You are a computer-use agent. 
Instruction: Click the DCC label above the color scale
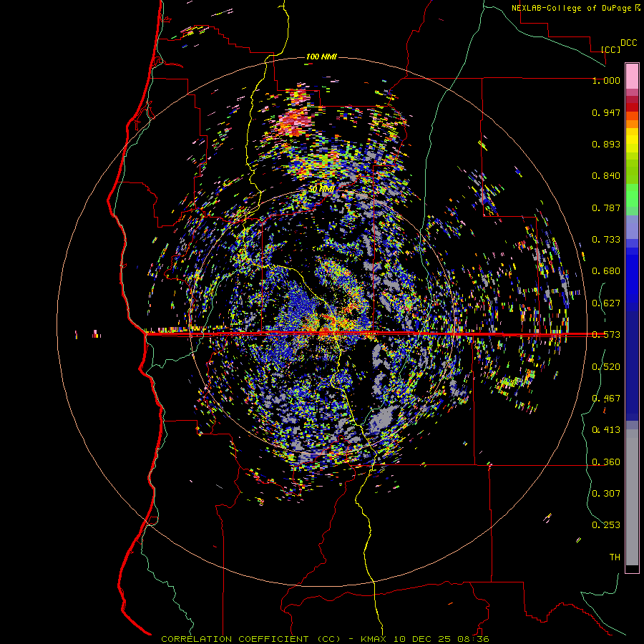pyautogui.click(x=629, y=43)
